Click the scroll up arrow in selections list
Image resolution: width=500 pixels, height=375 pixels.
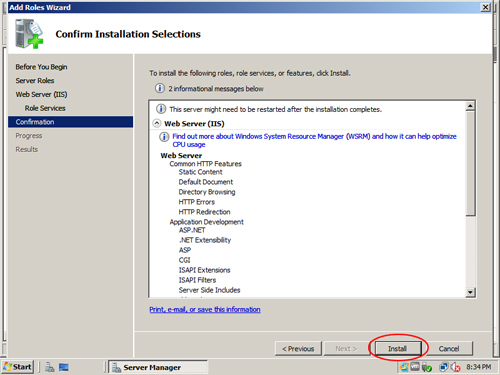470,106
